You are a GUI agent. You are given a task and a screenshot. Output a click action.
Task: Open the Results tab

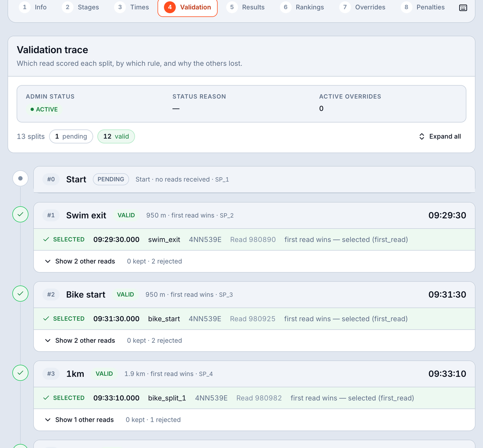[246, 7]
